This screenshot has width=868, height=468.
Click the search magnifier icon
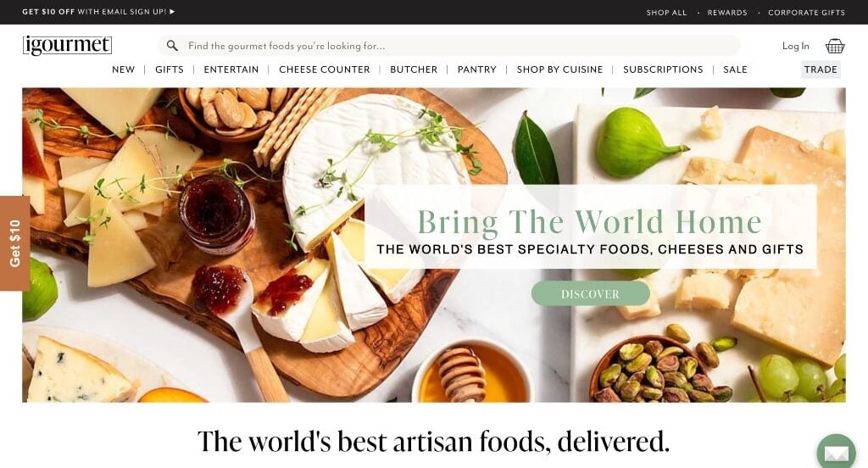(x=172, y=46)
